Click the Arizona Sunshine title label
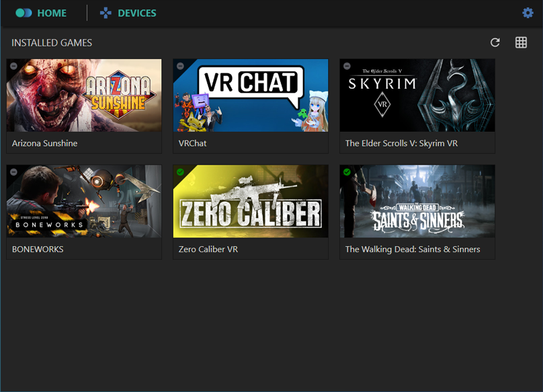This screenshot has width=543, height=392. (x=45, y=143)
